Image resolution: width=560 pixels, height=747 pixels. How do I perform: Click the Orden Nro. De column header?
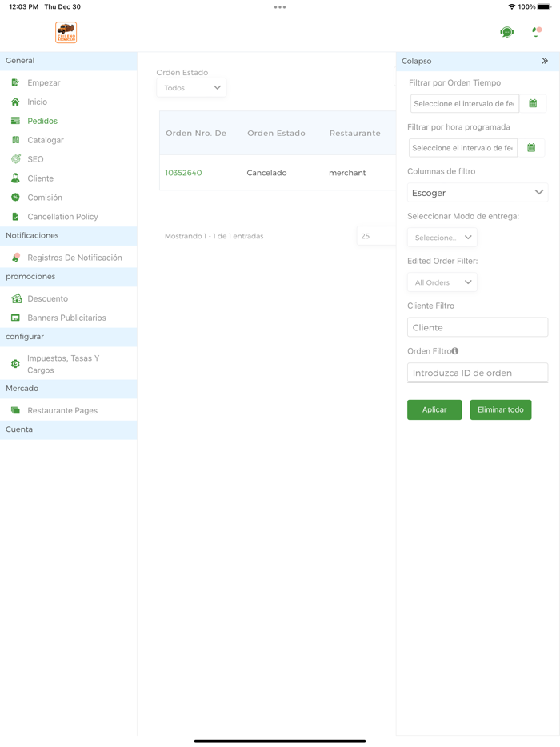[196, 133]
